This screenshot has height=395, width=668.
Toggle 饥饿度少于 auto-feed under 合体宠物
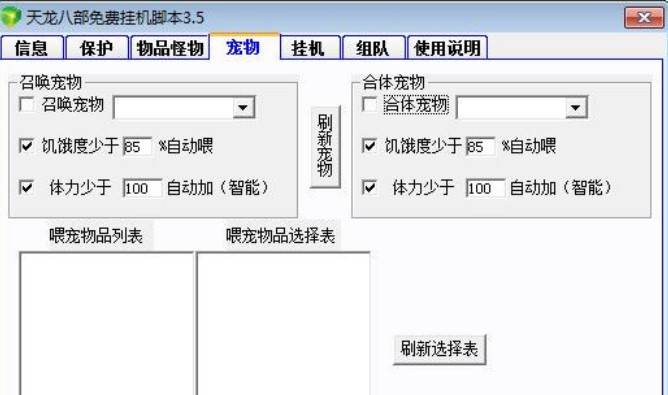click(x=369, y=146)
